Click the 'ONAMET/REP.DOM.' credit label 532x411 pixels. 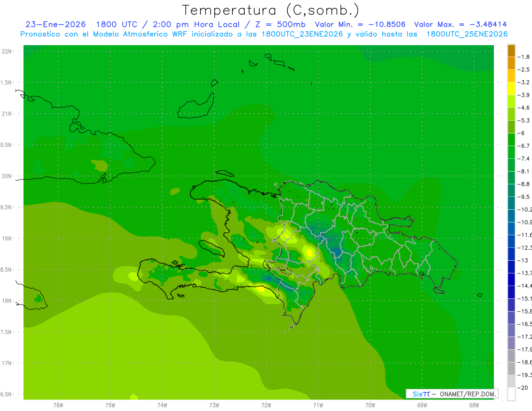(x=468, y=394)
